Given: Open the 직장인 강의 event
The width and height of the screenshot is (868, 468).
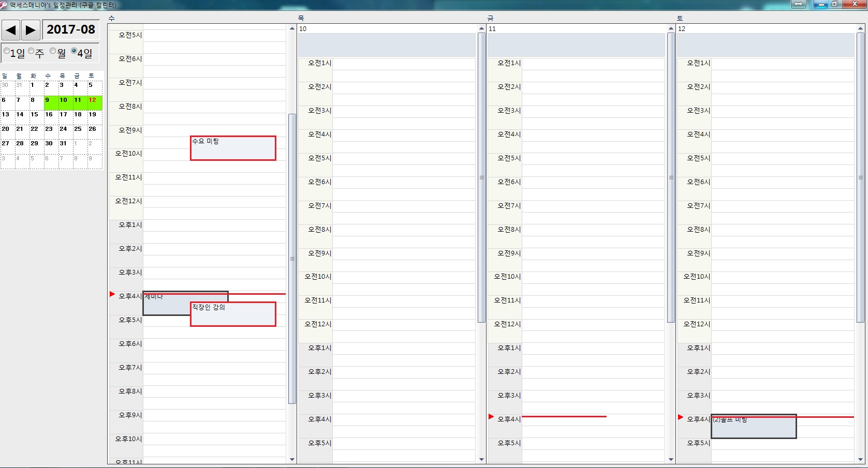Looking at the screenshot, I should 233,314.
